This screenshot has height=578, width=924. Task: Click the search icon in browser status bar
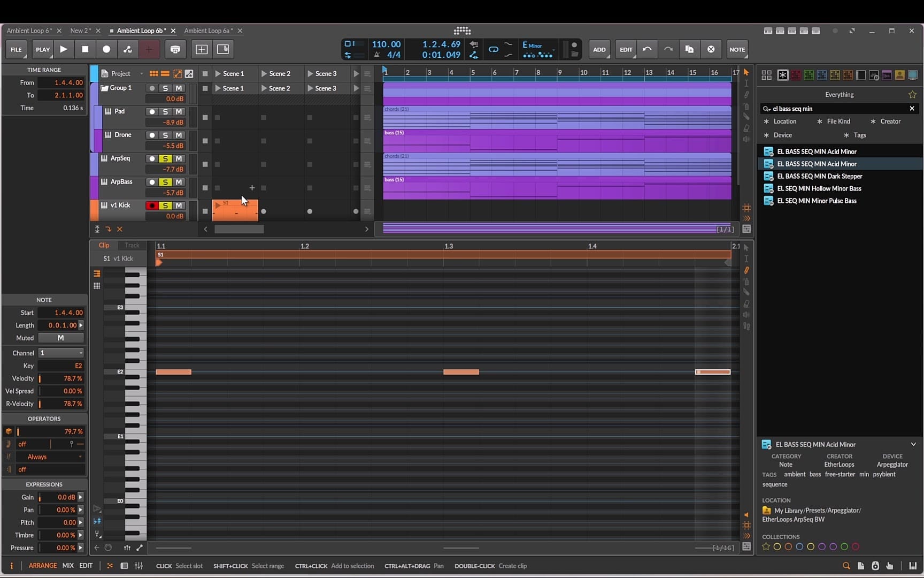[846, 566]
